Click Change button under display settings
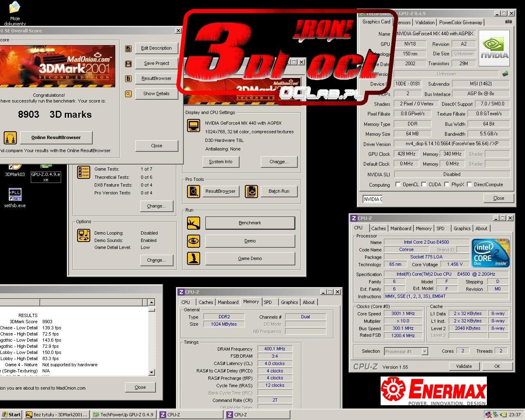The height and width of the screenshot is (420, 525). pyautogui.click(x=279, y=162)
